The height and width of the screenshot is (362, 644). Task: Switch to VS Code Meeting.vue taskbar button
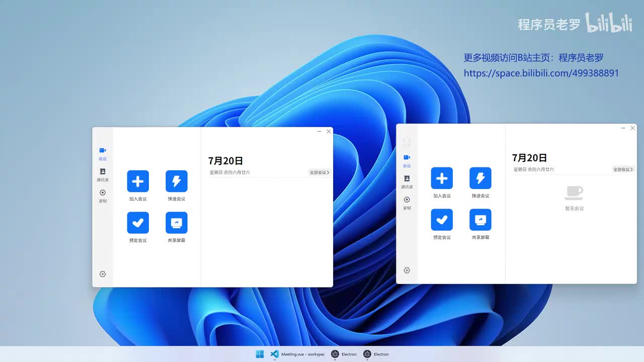[297, 354]
